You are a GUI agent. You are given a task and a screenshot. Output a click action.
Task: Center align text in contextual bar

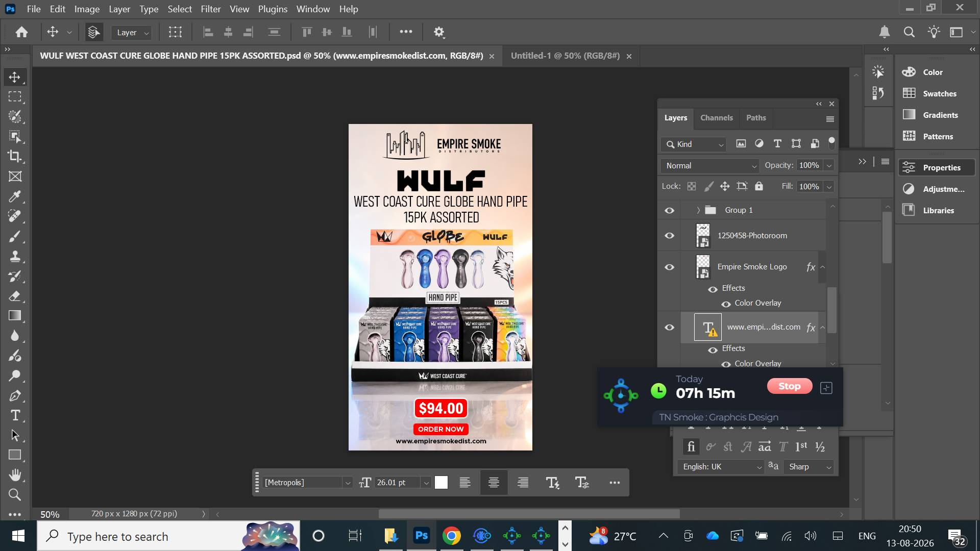pyautogui.click(x=494, y=483)
